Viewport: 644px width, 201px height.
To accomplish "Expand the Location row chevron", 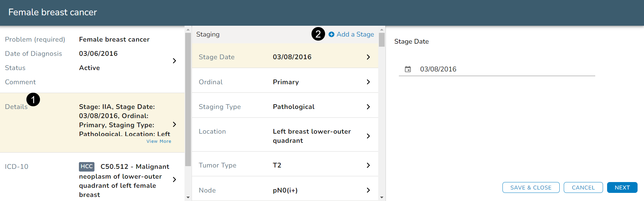I will [368, 136].
